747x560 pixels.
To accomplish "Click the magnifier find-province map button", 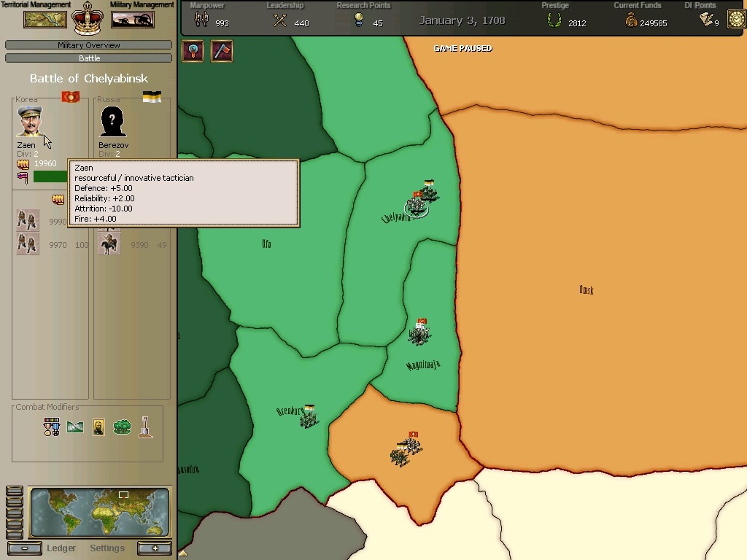I will point(193,51).
